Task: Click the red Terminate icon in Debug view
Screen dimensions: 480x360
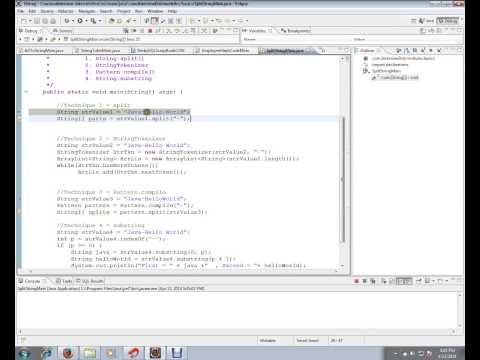Action: pyautogui.click(x=150, y=31)
